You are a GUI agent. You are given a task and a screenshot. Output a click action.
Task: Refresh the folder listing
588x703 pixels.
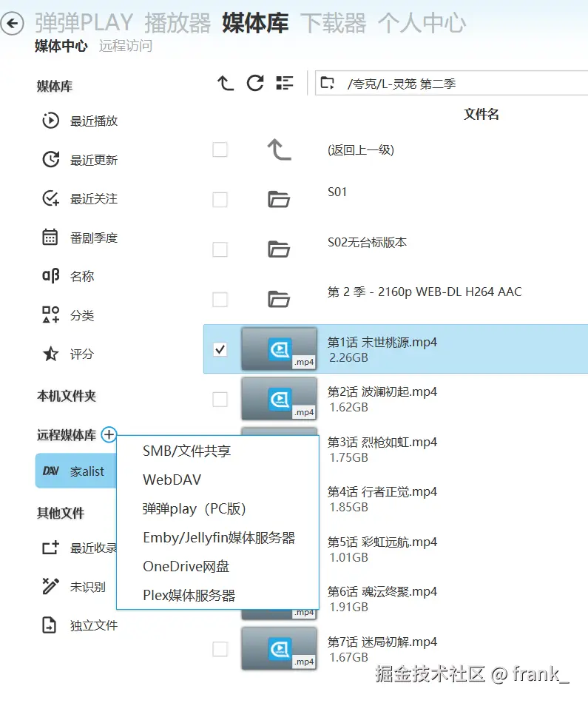click(255, 83)
